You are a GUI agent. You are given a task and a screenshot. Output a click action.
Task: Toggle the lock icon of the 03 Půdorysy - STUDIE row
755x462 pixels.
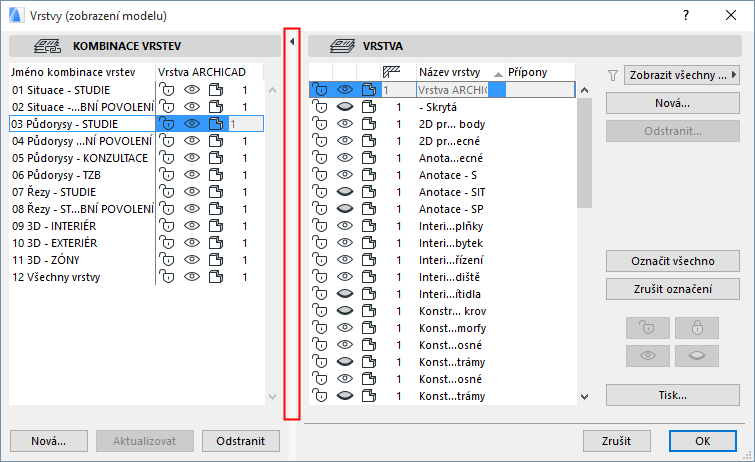click(x=167, y=124)
